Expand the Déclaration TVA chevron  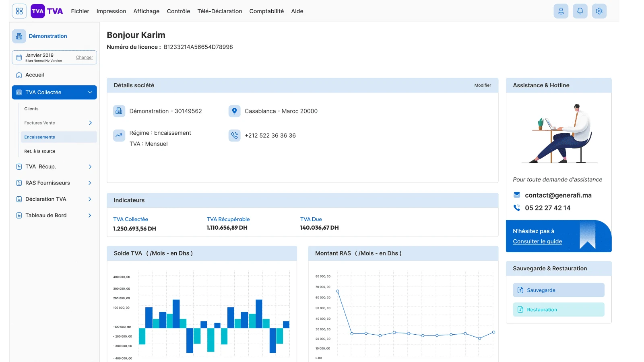(x=90, y=199)
